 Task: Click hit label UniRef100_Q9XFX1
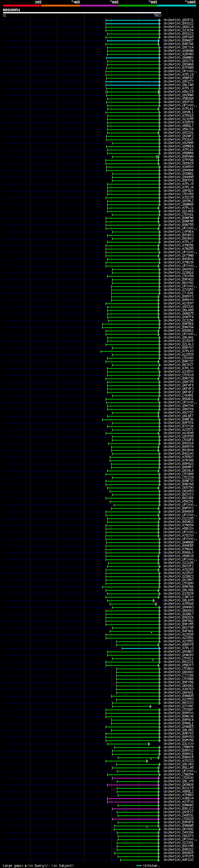point(178,20)
